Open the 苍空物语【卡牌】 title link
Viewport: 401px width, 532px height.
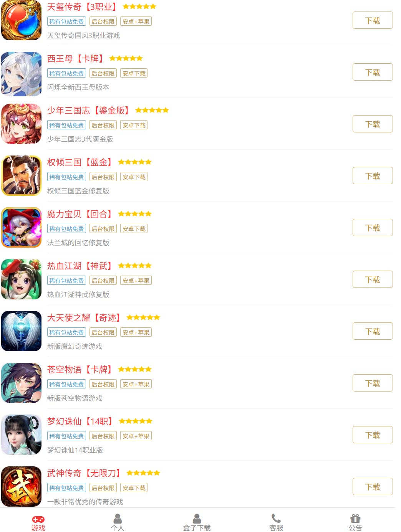tap(80, 369)
